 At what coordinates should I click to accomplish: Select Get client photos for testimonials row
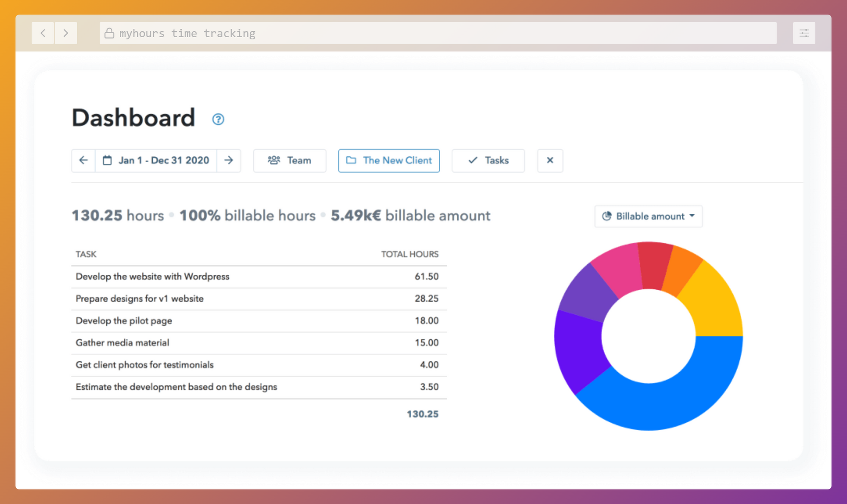pyautogui.click(x=259, y=365)
